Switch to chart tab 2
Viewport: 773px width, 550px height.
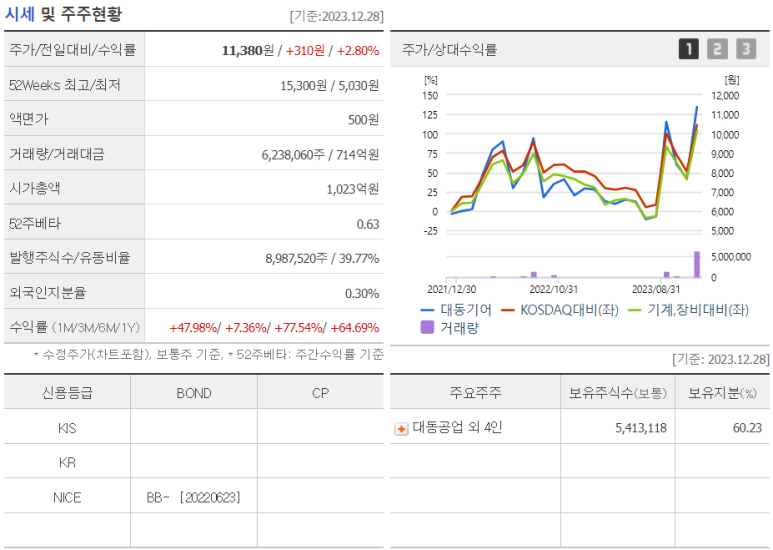(717, 49)
